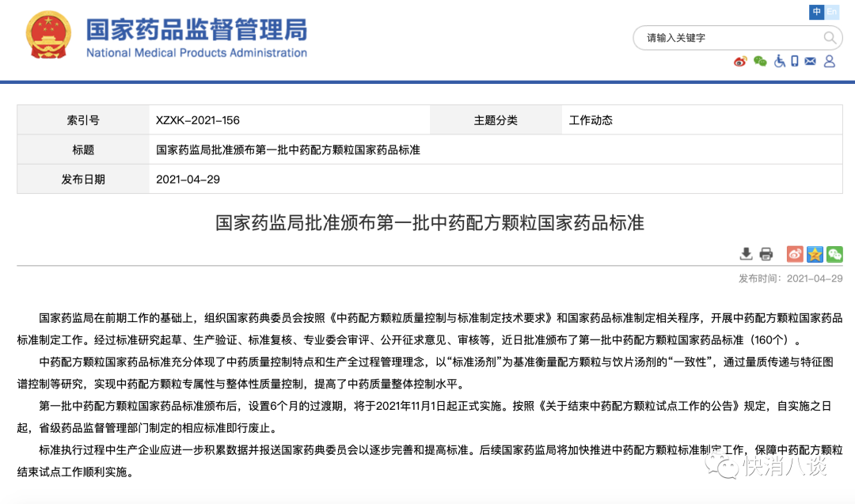
Task: Share the article to WeChat
Action: pos(834,254)
